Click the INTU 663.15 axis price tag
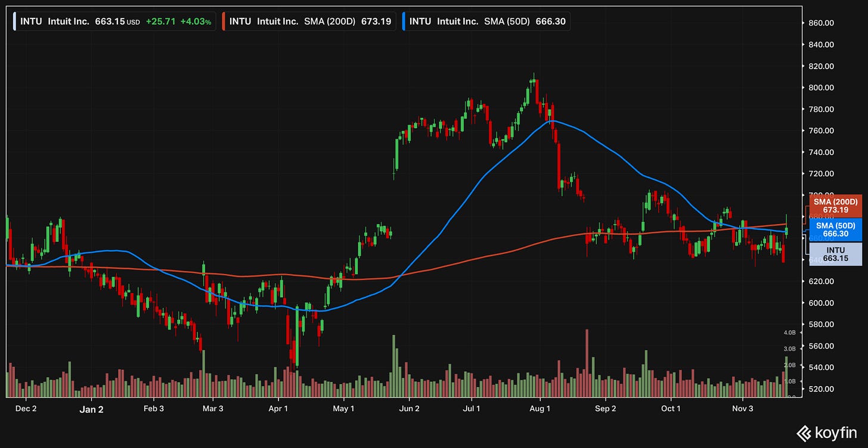 coord(835,254)
